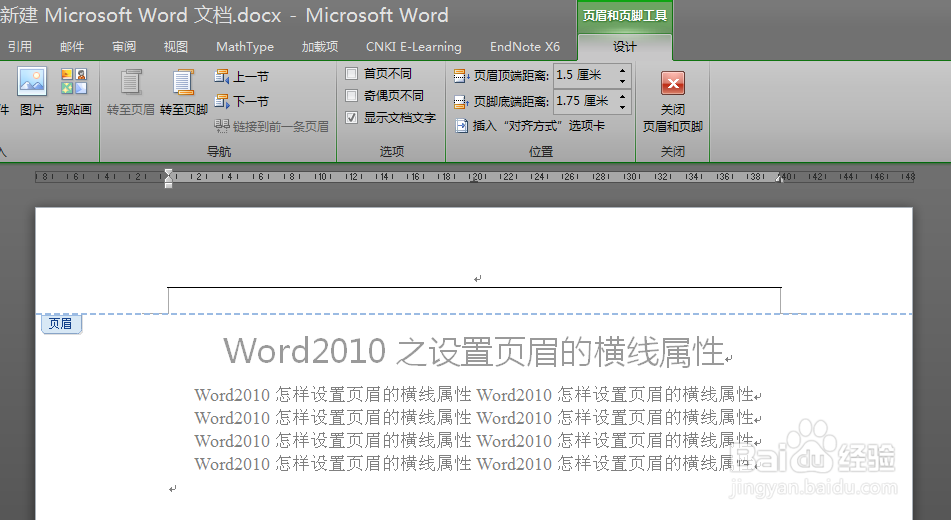
Task: Enable Different First Page (首页不同) checkbox
Action: pyautogui.click(x=351, y=73)
